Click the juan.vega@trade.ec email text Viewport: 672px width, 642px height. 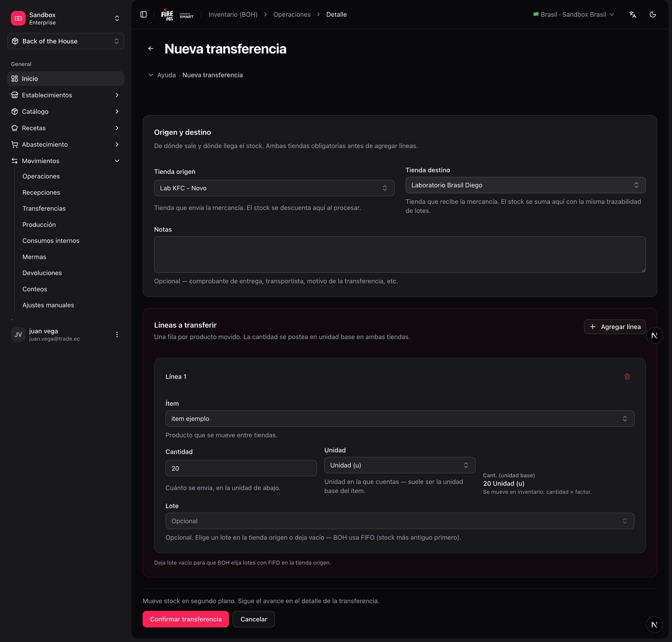point(54,339)
